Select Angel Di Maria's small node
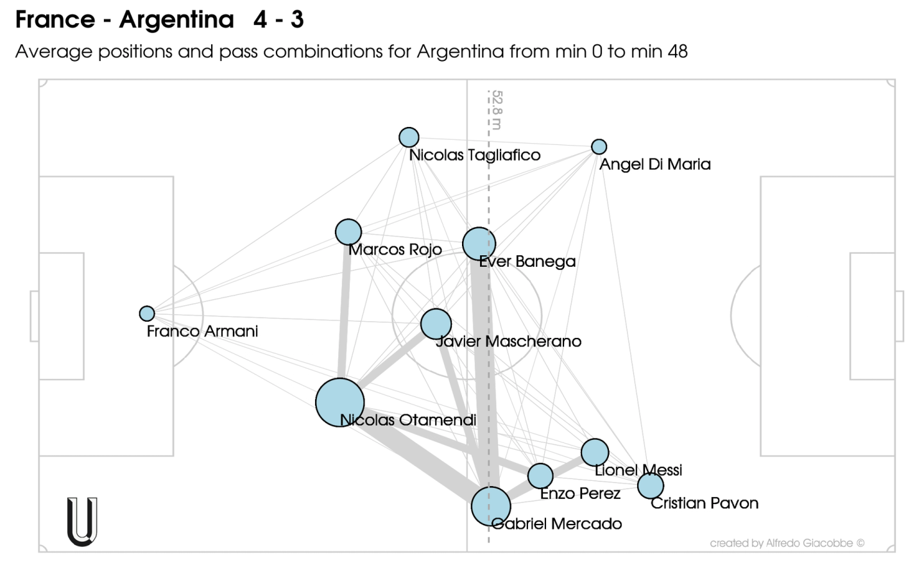The image size is (924, 588). [x=599, y=147]
